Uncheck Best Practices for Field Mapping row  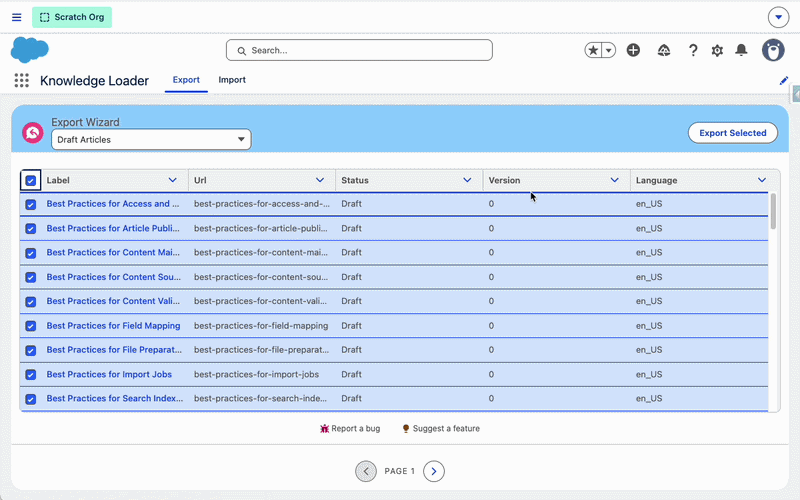(x=31, y=326)
